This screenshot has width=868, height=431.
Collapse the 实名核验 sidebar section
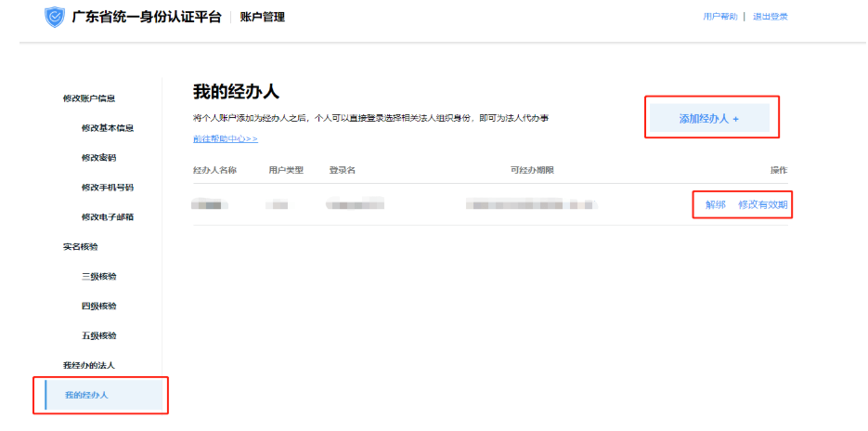click(81, 247)
